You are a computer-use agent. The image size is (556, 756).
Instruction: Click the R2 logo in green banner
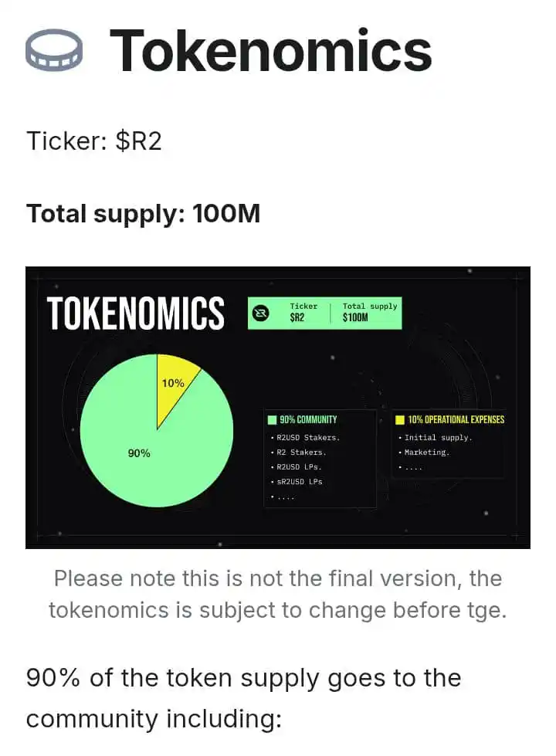pyautogui.click(x=261, y=313)
